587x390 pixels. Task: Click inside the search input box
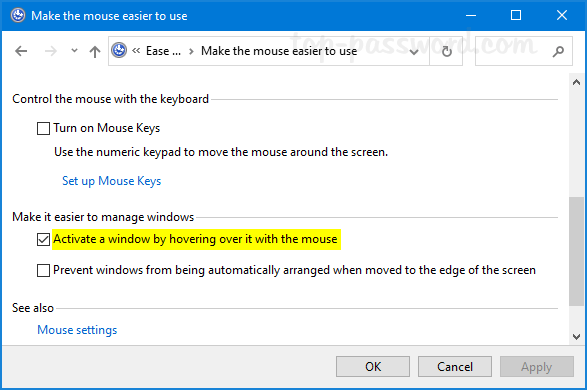(513, 51)
